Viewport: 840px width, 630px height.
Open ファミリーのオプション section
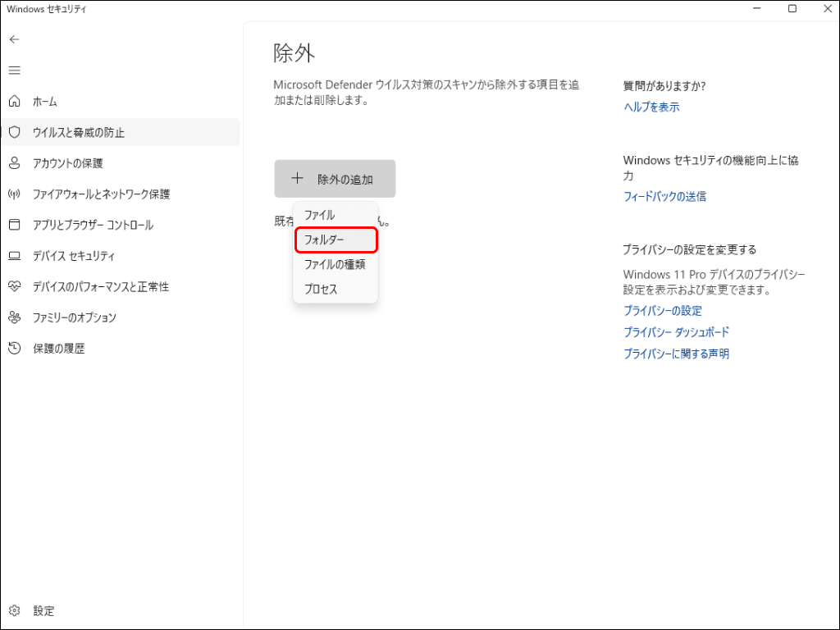[82, 317]
